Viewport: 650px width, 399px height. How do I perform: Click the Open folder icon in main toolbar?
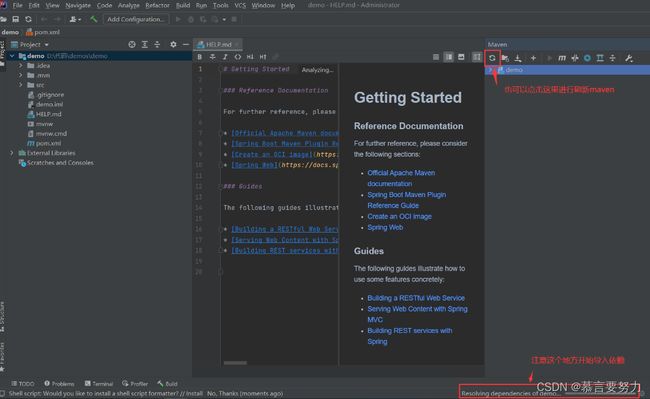pyautogui.click(x=4, y=19)
